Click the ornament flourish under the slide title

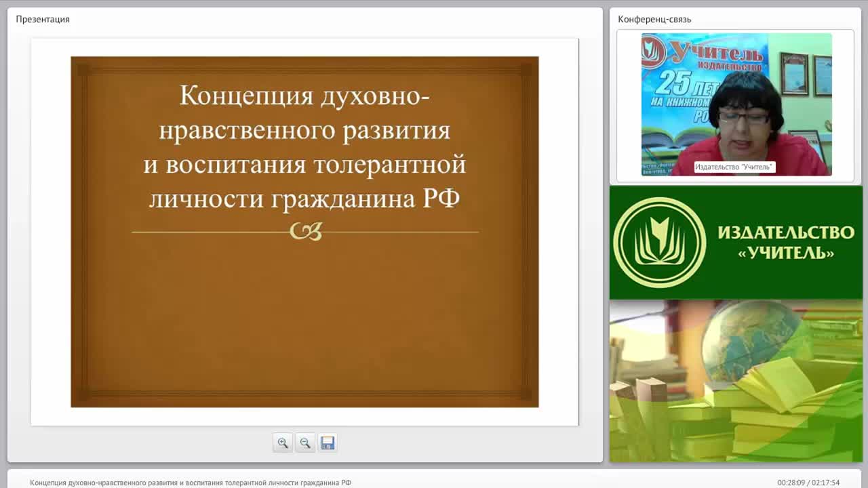pos(305,232)
